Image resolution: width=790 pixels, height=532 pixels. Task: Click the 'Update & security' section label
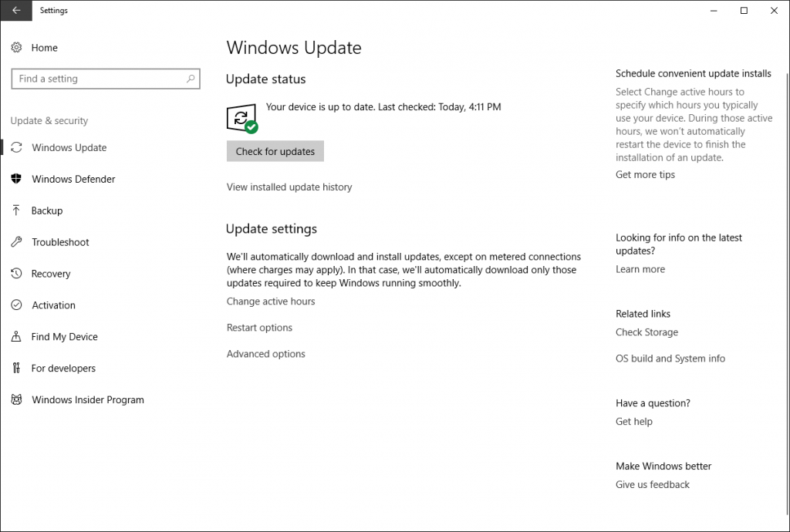[x=49, y=120]
